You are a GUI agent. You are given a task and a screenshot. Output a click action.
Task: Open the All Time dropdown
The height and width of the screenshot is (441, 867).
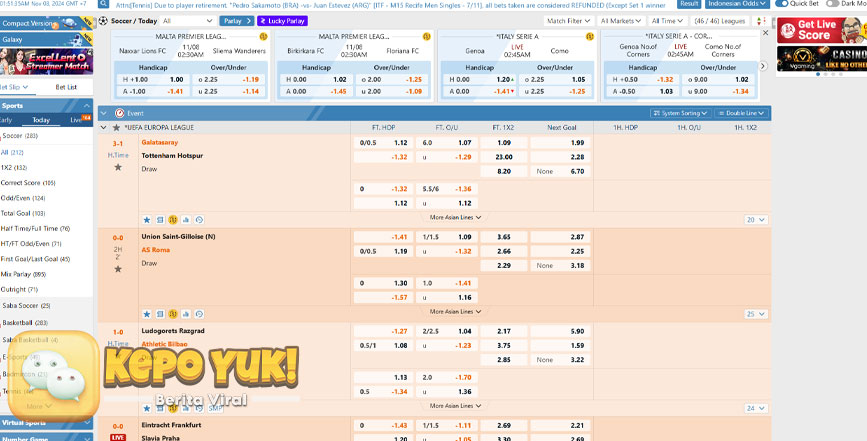click(x=667, y=21)
